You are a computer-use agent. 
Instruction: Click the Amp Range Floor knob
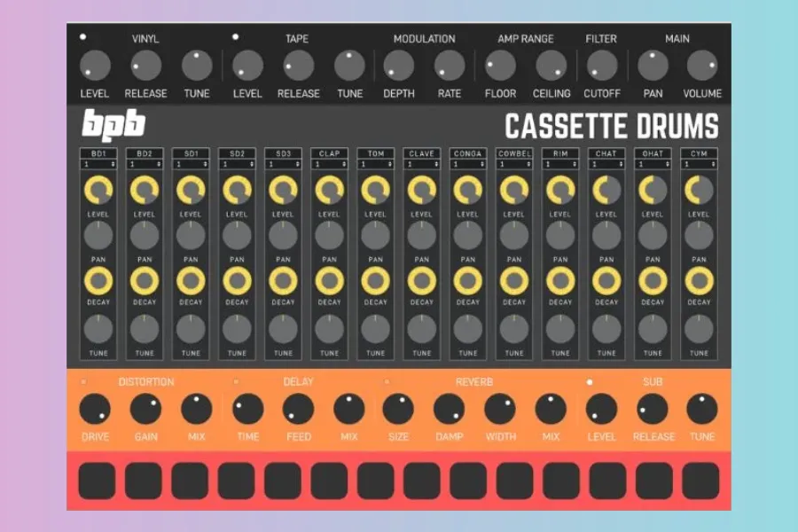click(x=500, y=65)
